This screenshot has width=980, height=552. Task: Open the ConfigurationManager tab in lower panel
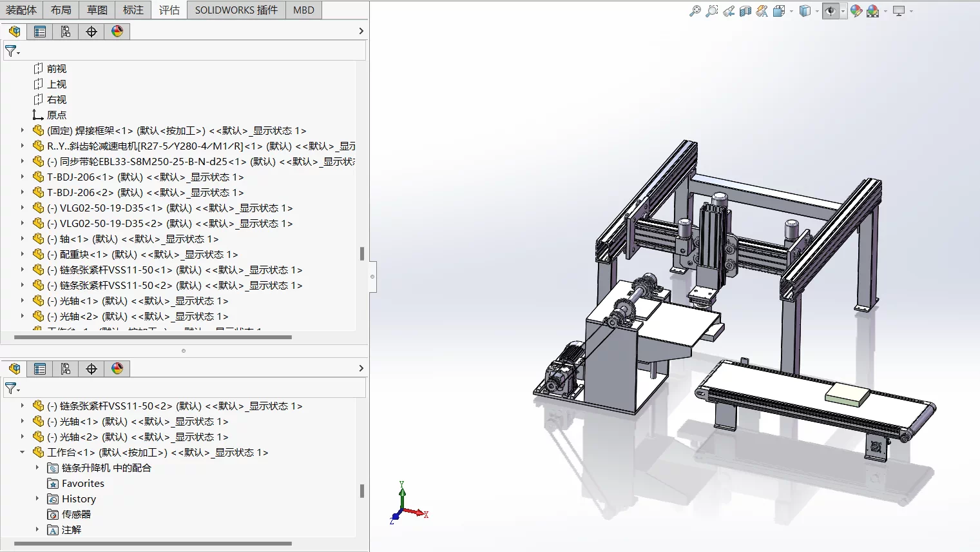pos(66,369)
